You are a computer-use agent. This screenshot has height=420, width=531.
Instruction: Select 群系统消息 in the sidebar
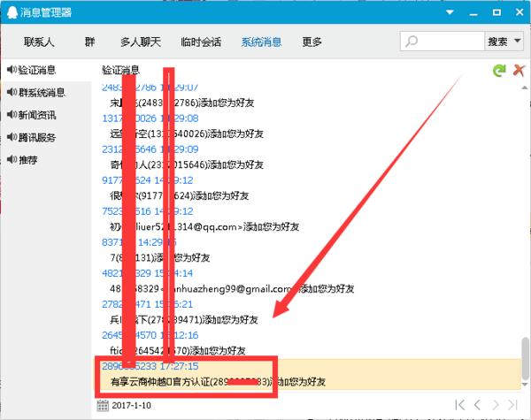[x=46, y=92]
